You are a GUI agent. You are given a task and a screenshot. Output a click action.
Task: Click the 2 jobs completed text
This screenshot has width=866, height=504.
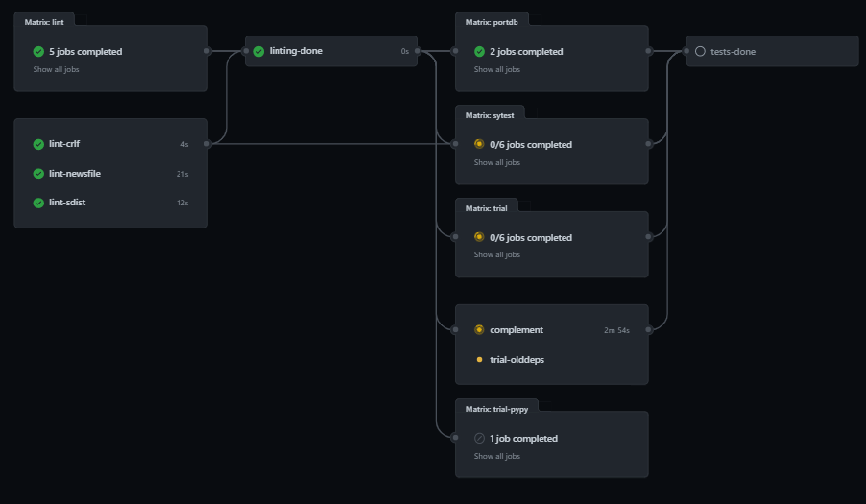[x=526, y=51]
